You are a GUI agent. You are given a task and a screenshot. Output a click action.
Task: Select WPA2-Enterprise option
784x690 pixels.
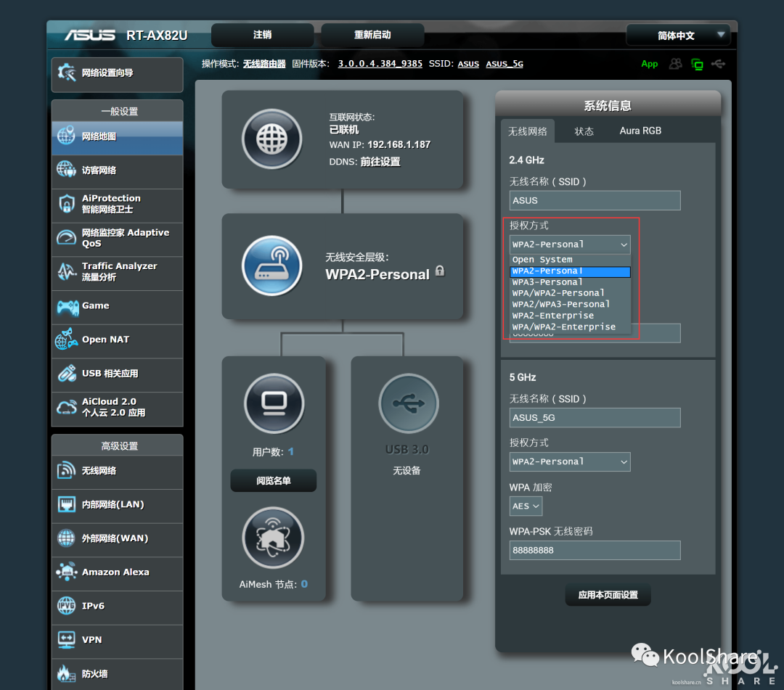coord(570,316)
